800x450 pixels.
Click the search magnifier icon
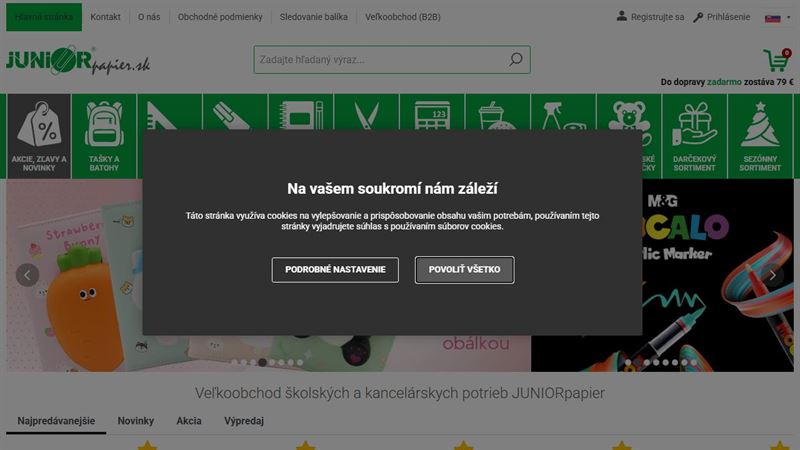click(x=516, y=59)
